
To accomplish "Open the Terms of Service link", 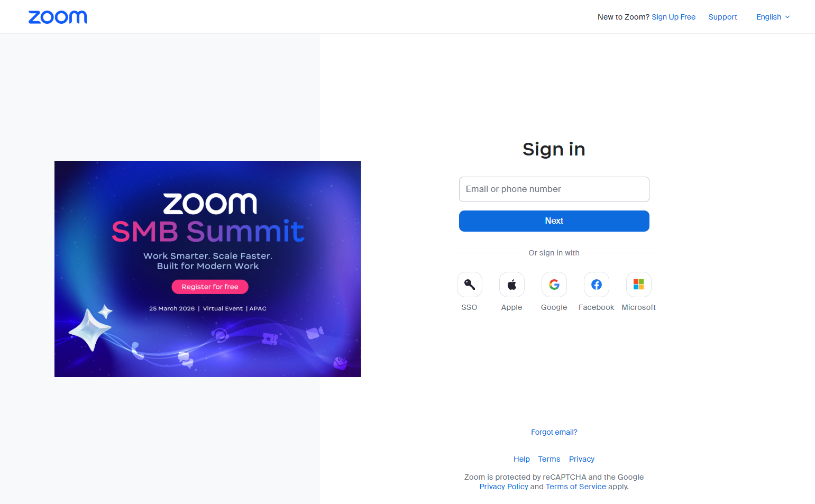I will (575, 486).
